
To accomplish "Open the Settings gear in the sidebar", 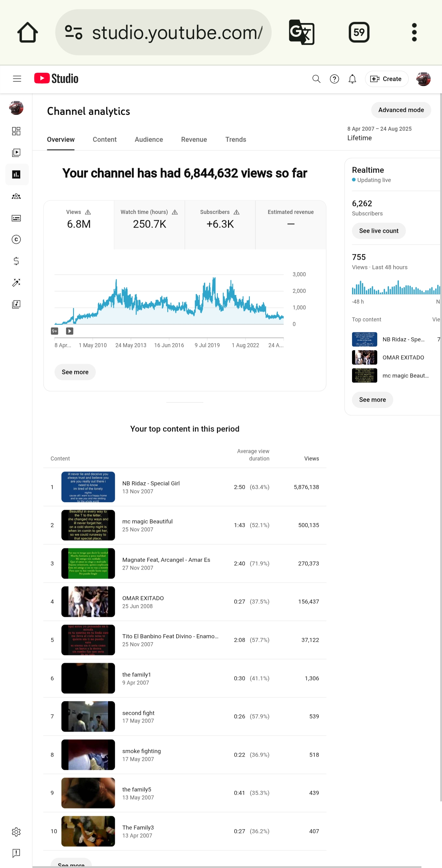I will 16,832.
